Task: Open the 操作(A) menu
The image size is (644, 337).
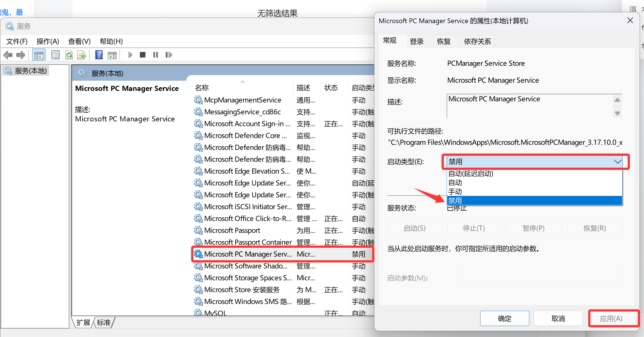Action: (48, 41)
